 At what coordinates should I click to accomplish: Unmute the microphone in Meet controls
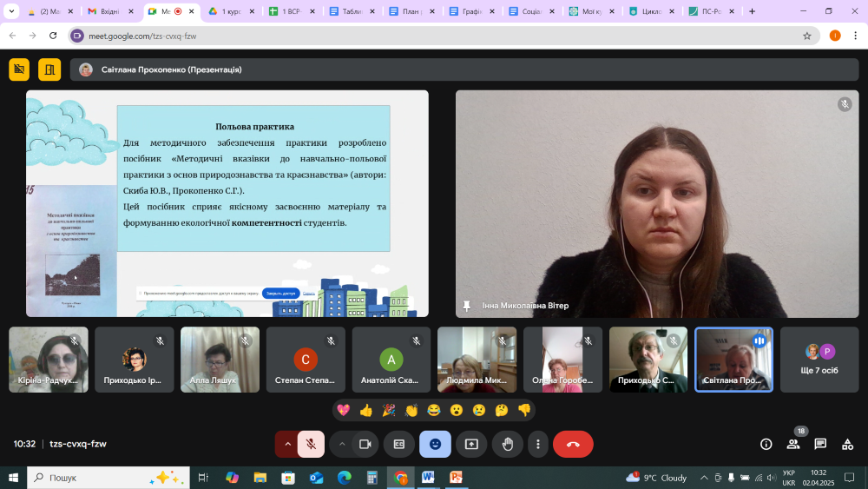point(311,444)
